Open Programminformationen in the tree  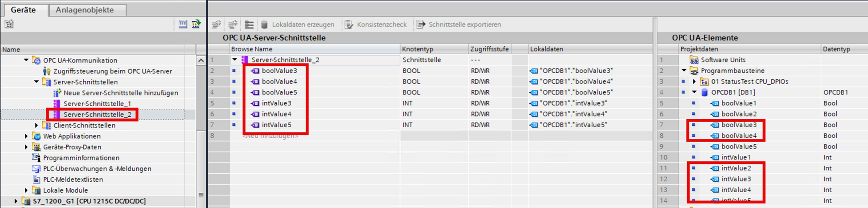pyautogui.click(x=81, y=158)
